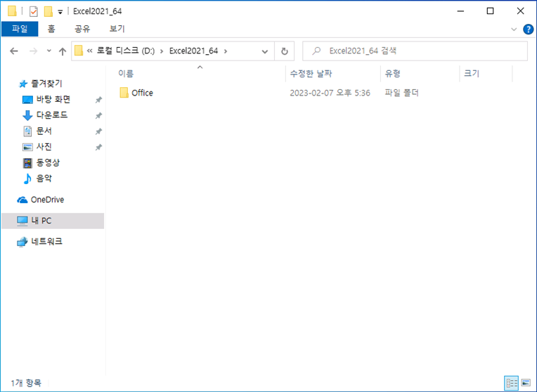Click the Properties quick access icon
Screen dimensions: 537x392
pyautogui.click(x=33, y=12)
